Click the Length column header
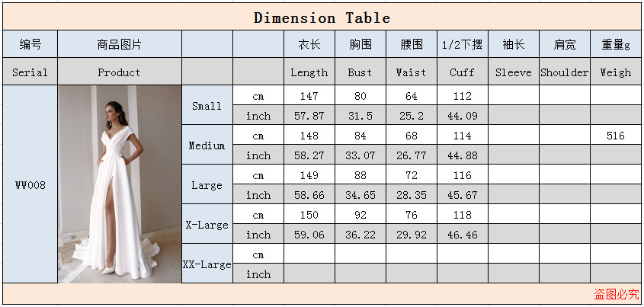 click(309, 72)
